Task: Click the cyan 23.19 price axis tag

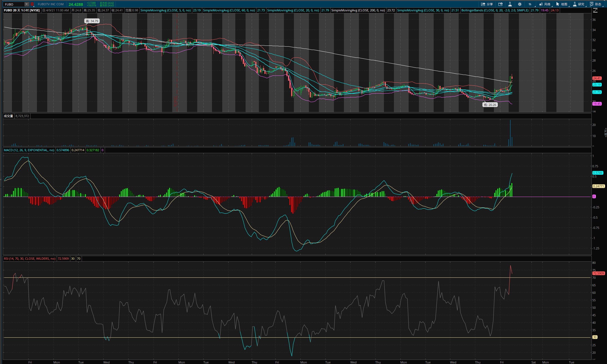Action: tap(597, 85)
